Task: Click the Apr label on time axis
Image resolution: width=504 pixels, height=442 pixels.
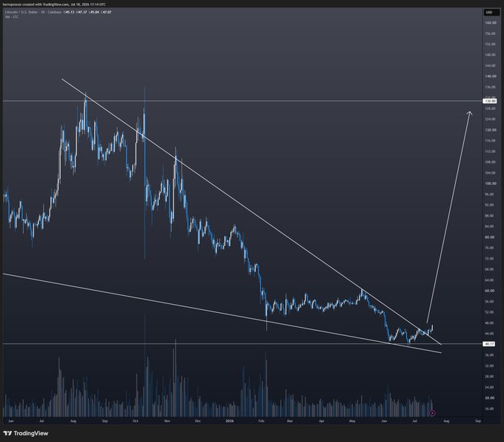Action: tap(322, 420)
